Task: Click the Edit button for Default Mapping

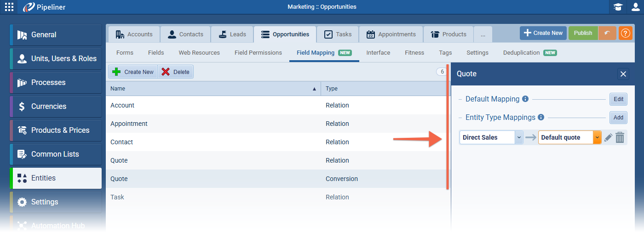Action: pyautogui.click(x=618, y=99)
